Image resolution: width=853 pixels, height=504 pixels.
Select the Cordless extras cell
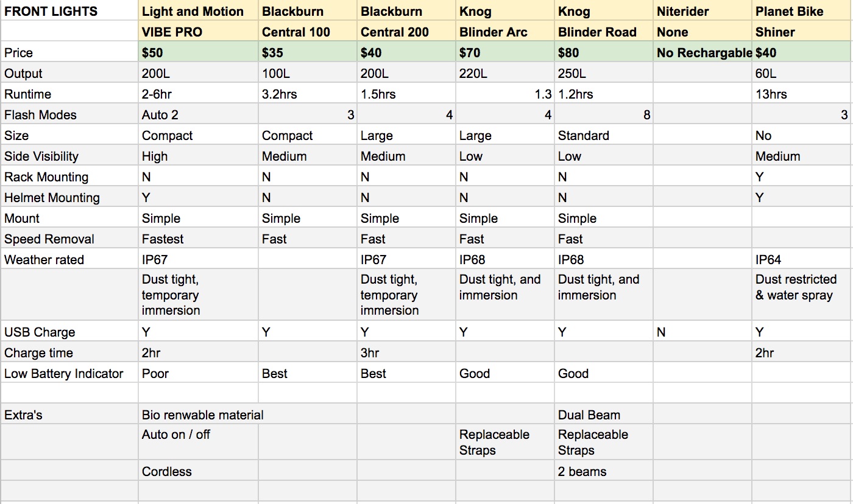tap(199, 471)
